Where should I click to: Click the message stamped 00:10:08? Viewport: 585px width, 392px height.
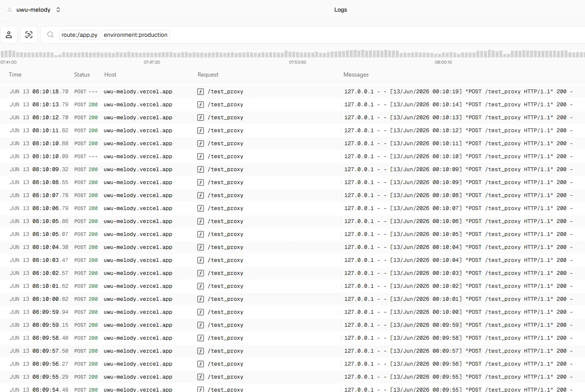[458, 195]
